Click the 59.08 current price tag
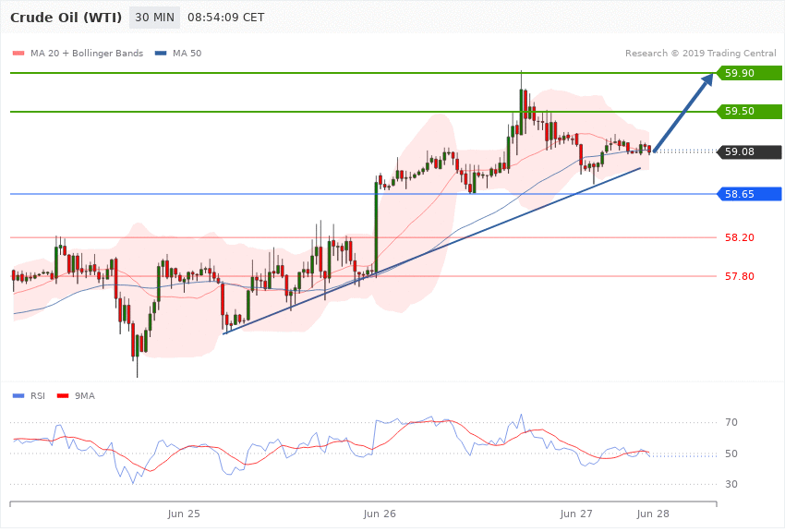Viewport: 785px width, 532px height. click(749, 151)
